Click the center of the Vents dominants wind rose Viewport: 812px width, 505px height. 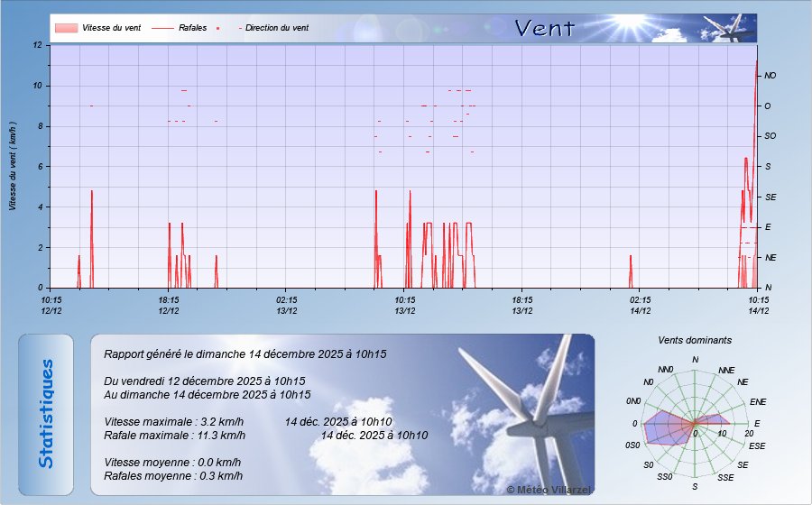pyautogui.click(x=694, y=423)
